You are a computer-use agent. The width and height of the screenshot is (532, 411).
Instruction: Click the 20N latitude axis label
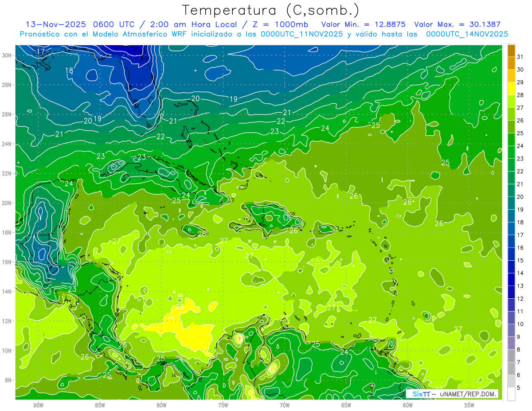click(x=8, y=203)
